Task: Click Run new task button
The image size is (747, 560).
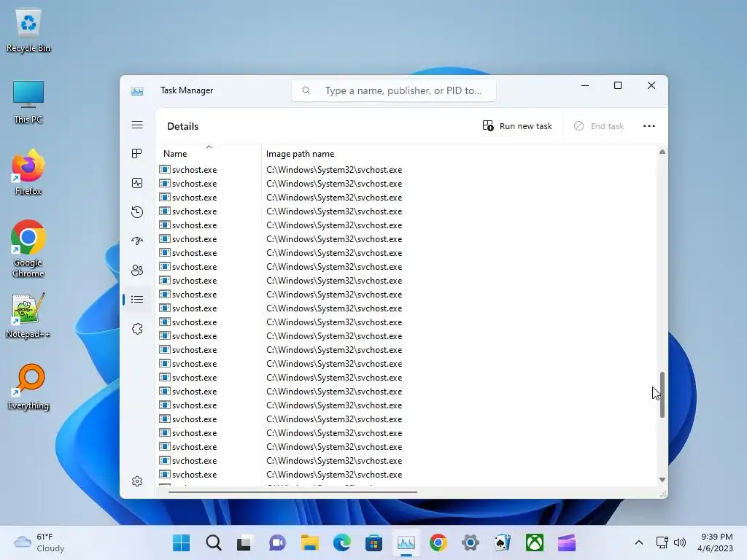Action: (x=517, y=125)
